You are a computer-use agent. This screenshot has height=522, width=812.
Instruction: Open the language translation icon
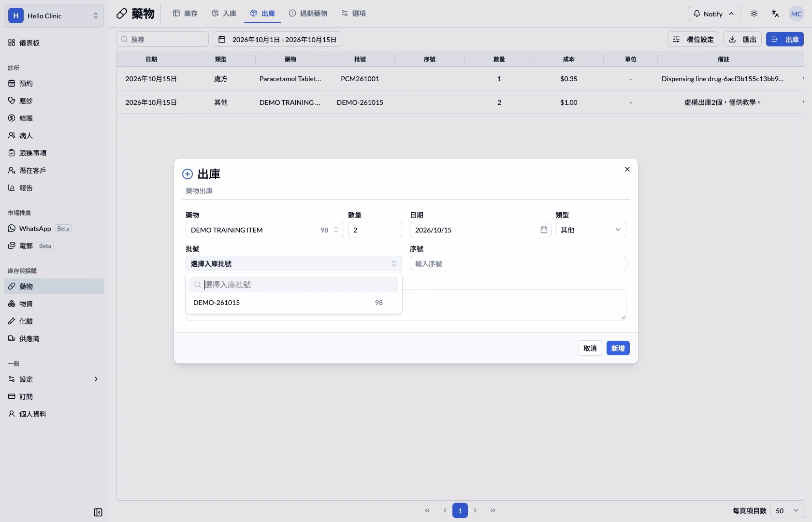click(x=775, y=14)
